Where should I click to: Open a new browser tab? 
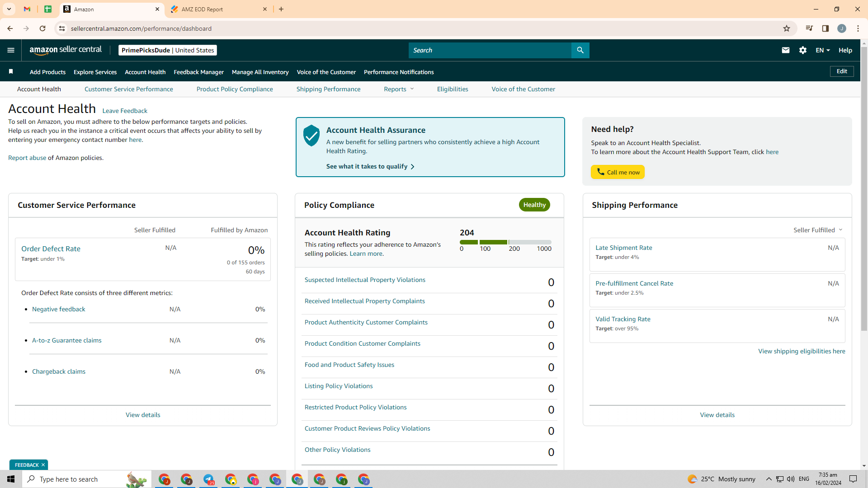281,9
